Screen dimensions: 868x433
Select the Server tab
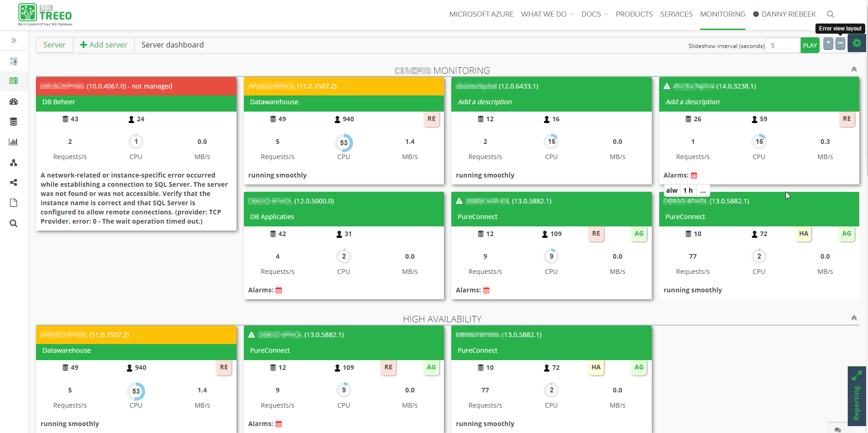point(54,44)
